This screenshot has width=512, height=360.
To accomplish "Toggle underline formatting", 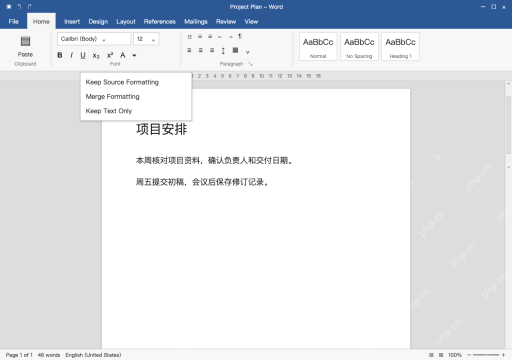I will click(83, 55).
